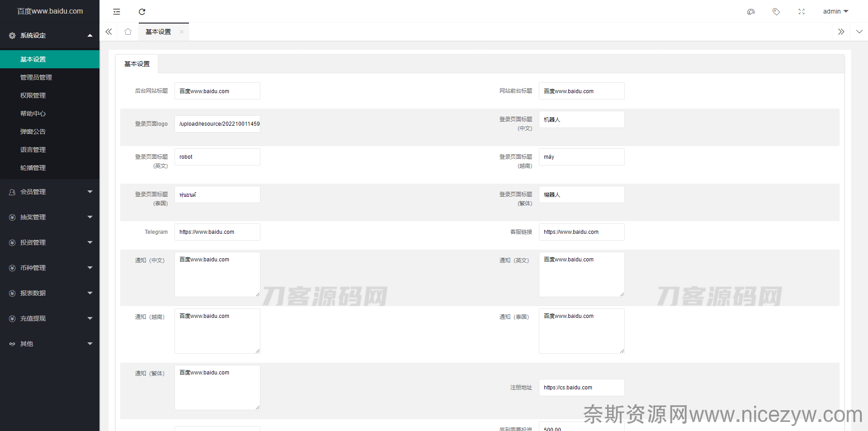The height and width of the screenshot is (431, 868).
Task: Open 语言管理 in the sidebar
Action: (x=50, y=150)
